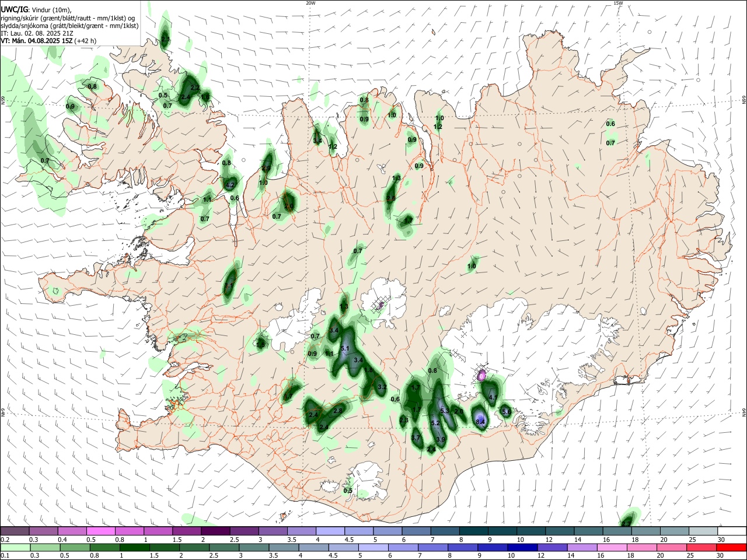Click the 3.9 precipitation value on the map

(x=441, y=439)
